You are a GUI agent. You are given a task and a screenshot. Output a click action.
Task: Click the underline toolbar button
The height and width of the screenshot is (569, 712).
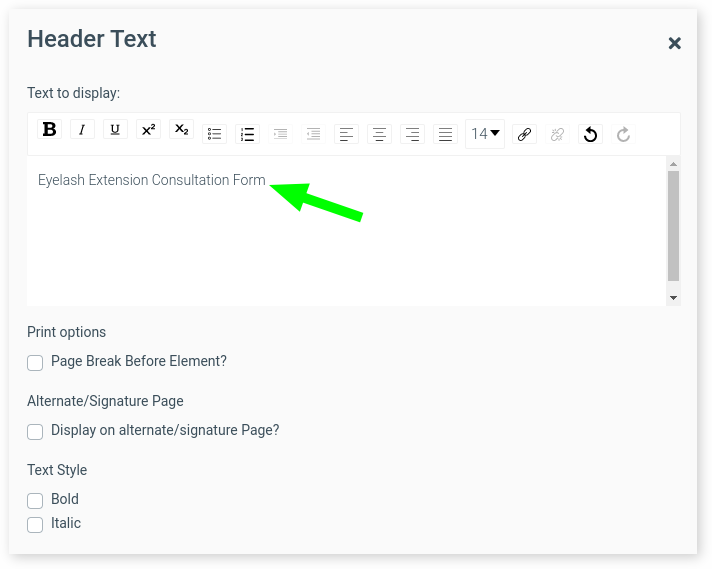click(x=115, y=129)
